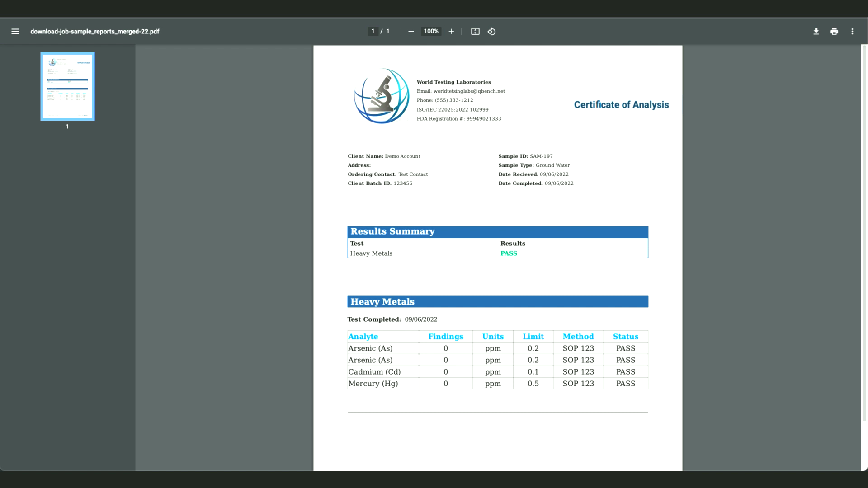
Task: Rotate the document counterclockwise
Action: (491, 31)
